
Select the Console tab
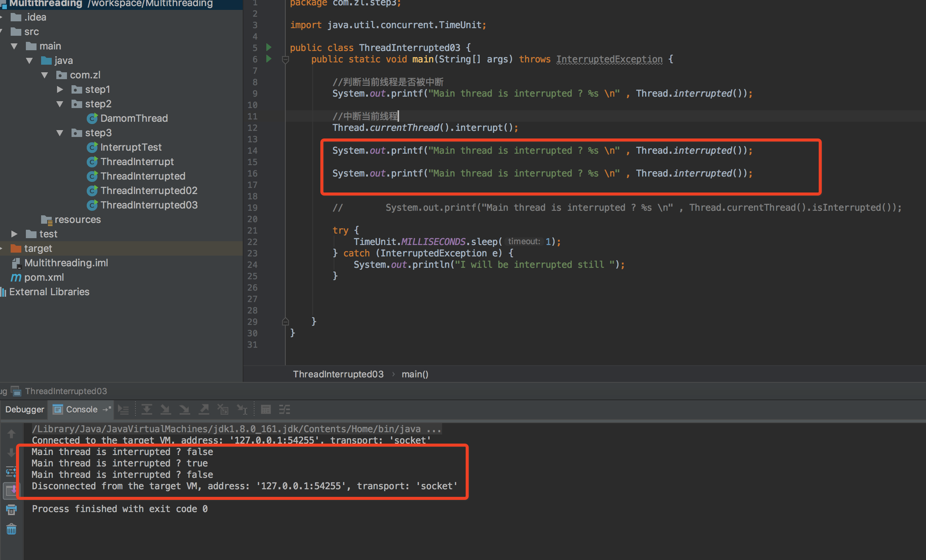pyautogui.click(x=81, y=409)
